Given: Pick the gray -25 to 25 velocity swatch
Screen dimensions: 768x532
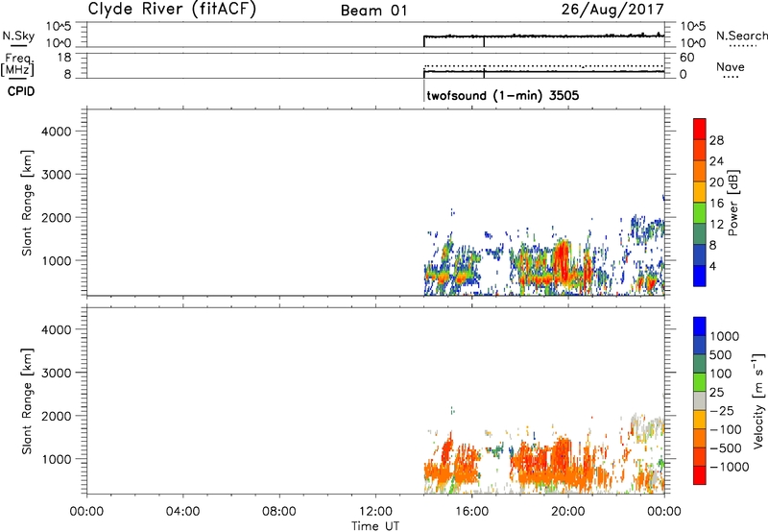Looking at the screenshot, I should (700, 400).
